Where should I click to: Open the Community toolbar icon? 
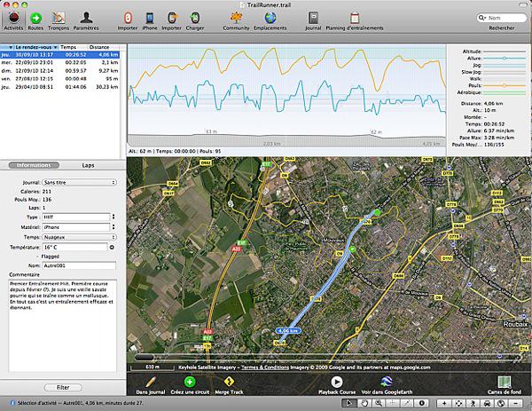click(236, 18)
